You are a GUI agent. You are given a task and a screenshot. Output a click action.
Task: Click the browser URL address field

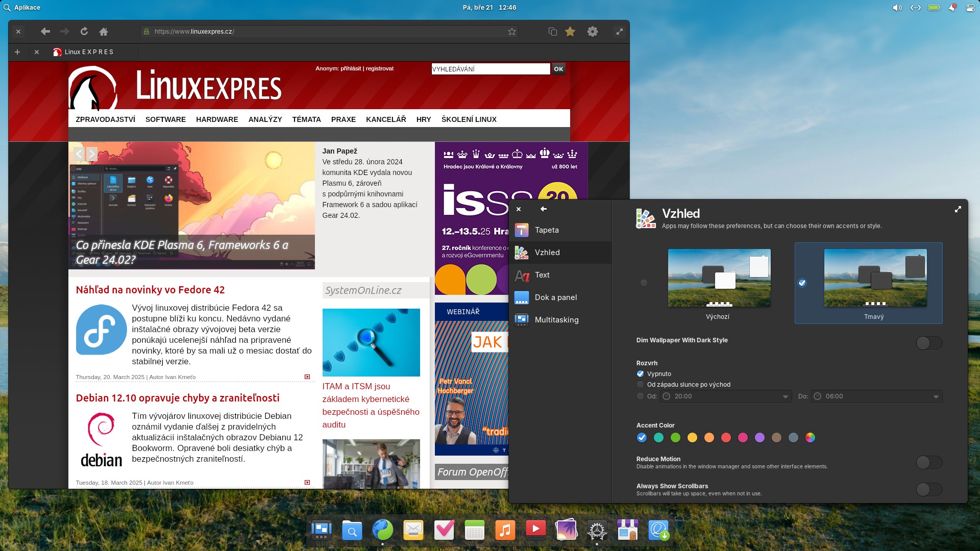[329, 32]
